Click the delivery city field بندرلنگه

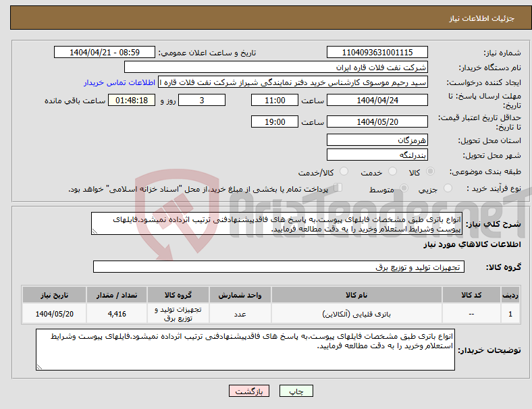377,155
